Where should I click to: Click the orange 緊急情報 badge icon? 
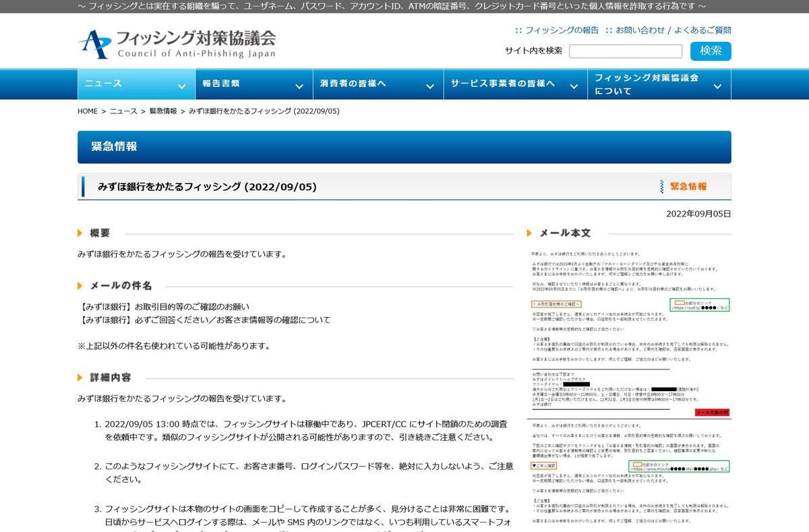point(684,187)
